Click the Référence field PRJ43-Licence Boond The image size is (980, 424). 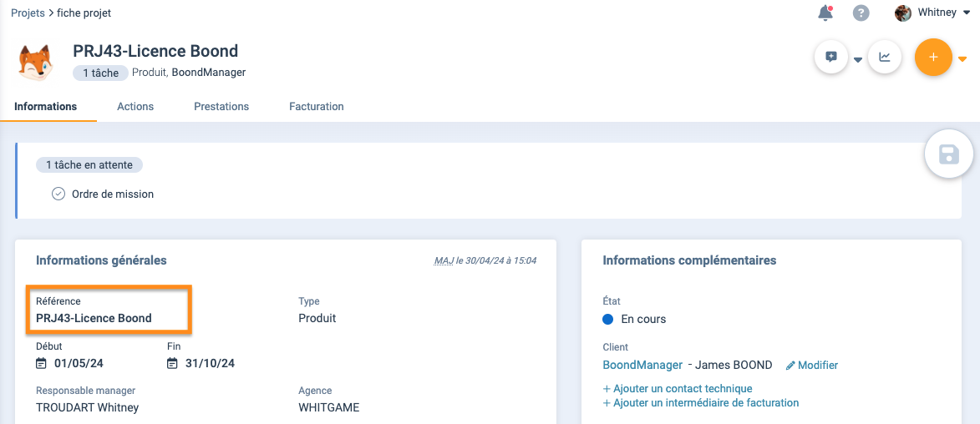click(94, 318)
